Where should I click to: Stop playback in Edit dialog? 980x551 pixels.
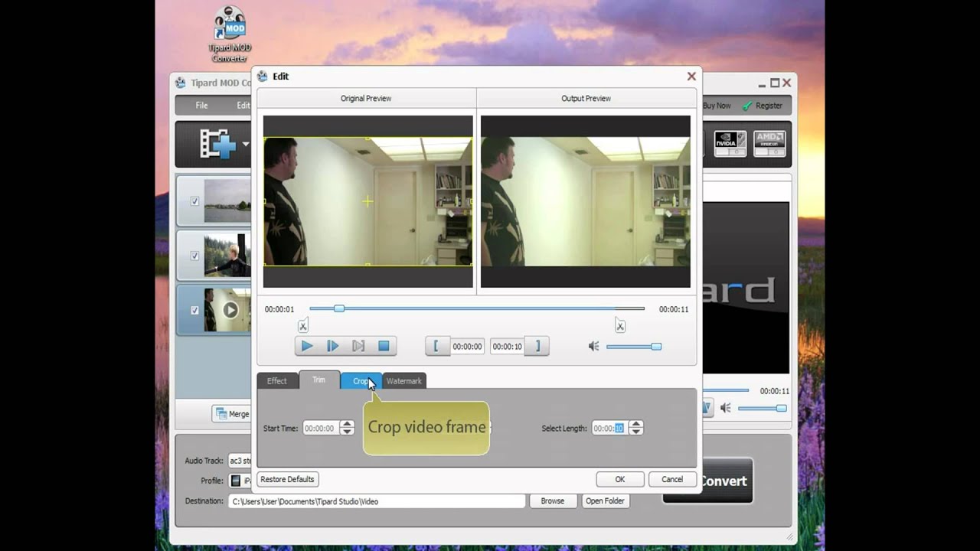pyautogui.click(x=384, y=346)
